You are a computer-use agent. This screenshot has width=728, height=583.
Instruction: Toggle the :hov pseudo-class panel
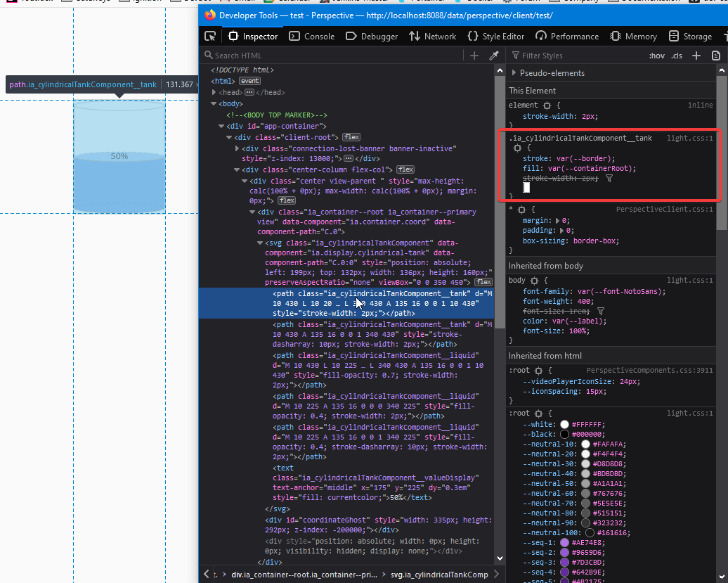tap(656, 56)
